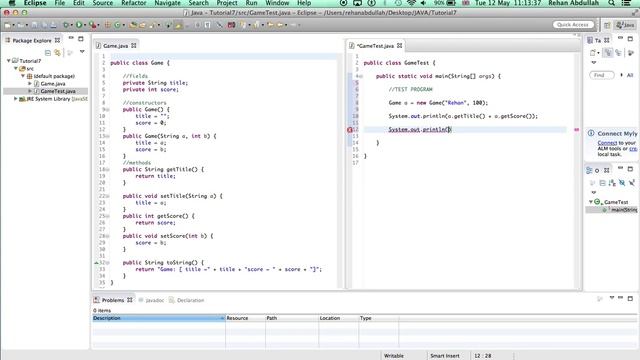The width and height of the screenshot is (640, 360).
Task: Run the program with the green Run button
Action: pyautogui.click(x=79, y=25)
